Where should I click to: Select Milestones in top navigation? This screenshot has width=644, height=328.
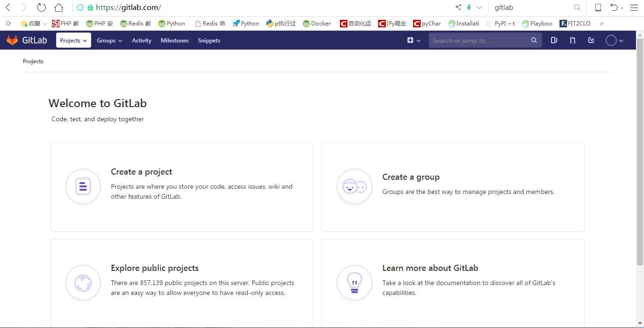(174, 41)
